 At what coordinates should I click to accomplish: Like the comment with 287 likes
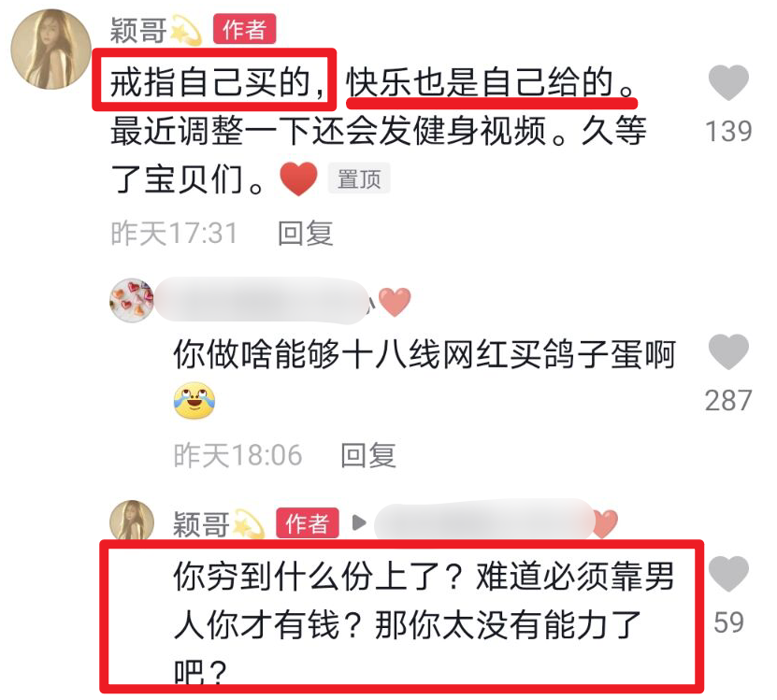click(x=728, y=351)
